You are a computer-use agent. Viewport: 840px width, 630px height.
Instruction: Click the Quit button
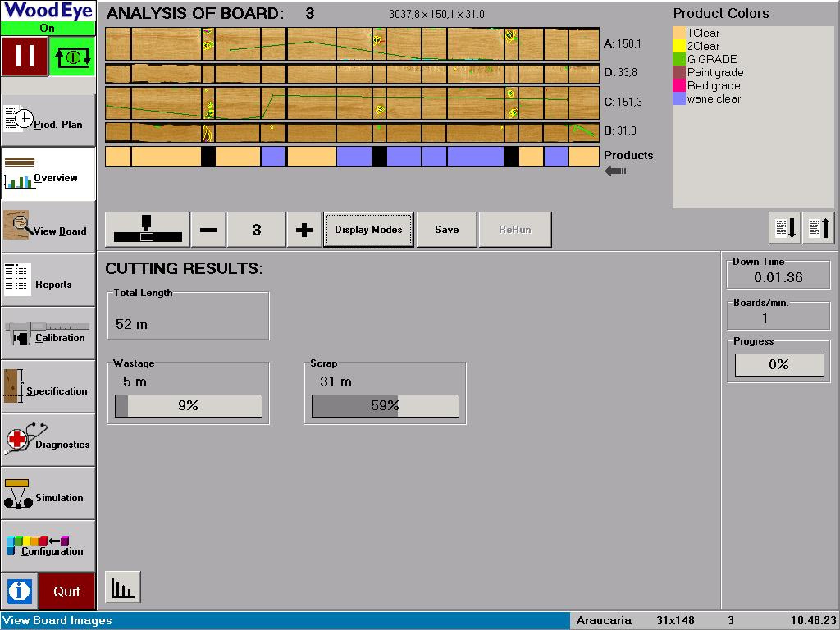[x=67, y=591]
